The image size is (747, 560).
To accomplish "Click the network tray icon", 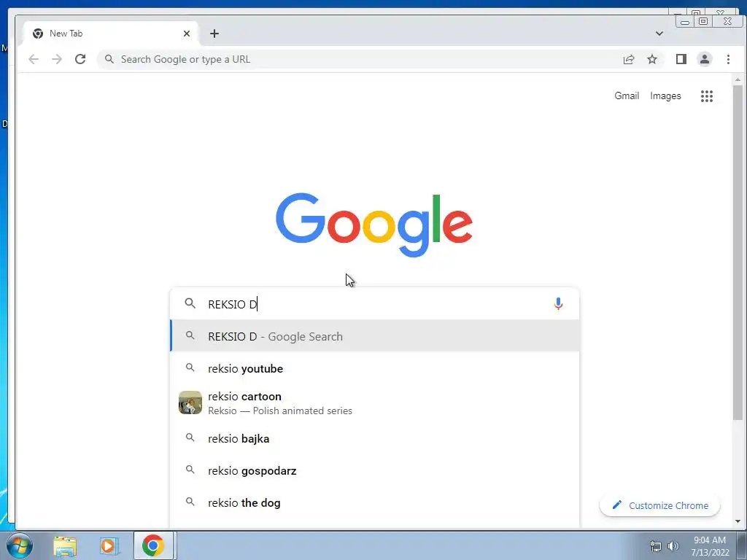I will pos(656,546).
